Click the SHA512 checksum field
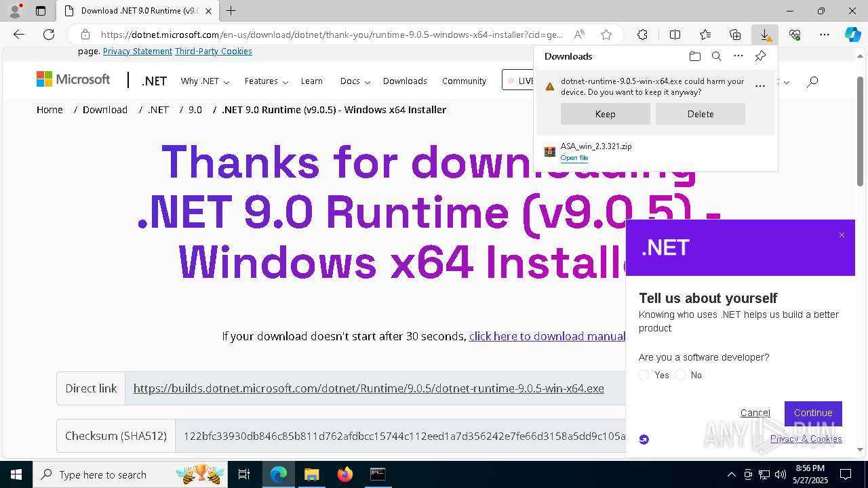The image size is (868, 488). pos(400,436)
